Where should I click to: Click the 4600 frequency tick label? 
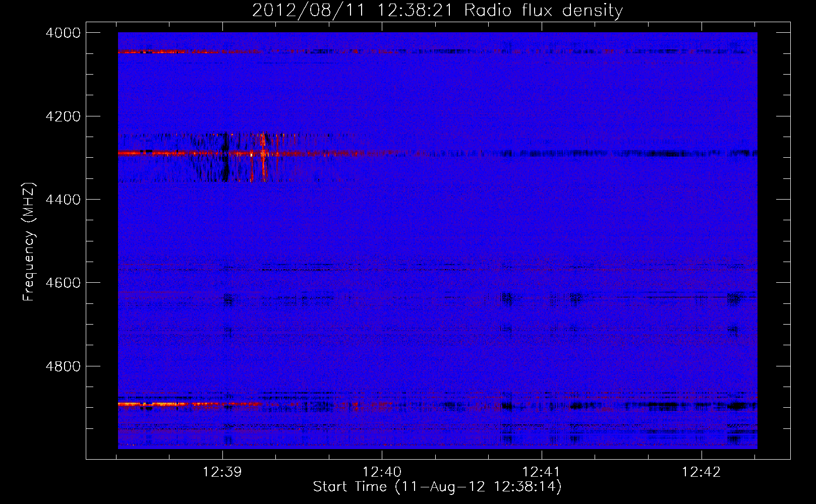(x=63, y=283)
